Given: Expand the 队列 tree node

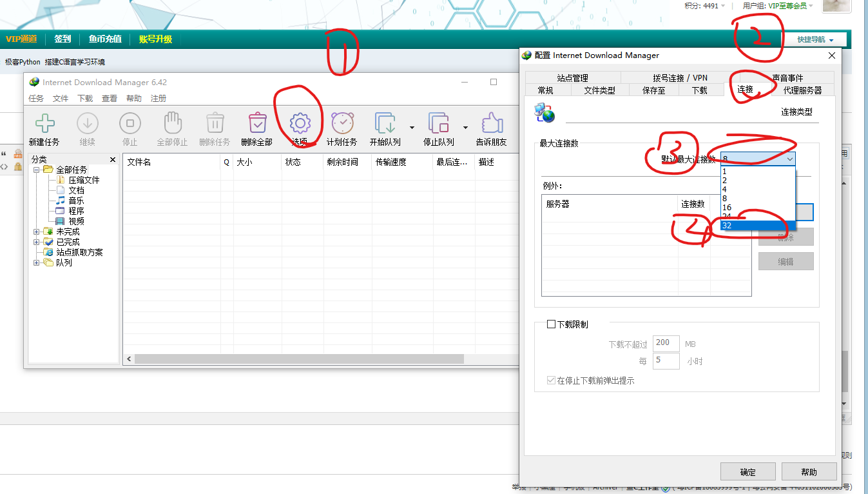Looking at the screenshot, I should (37, 262).
